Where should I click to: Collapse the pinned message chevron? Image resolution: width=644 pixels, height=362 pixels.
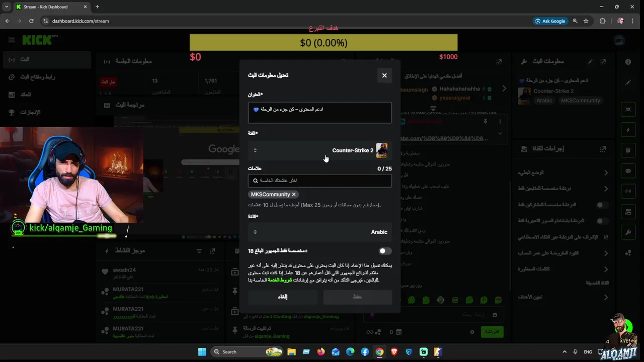tap(500, 134)
